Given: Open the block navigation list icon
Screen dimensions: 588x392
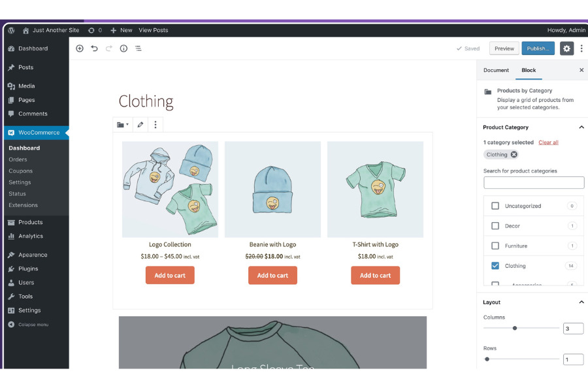Looking at the screenshot, I should 138,48.
